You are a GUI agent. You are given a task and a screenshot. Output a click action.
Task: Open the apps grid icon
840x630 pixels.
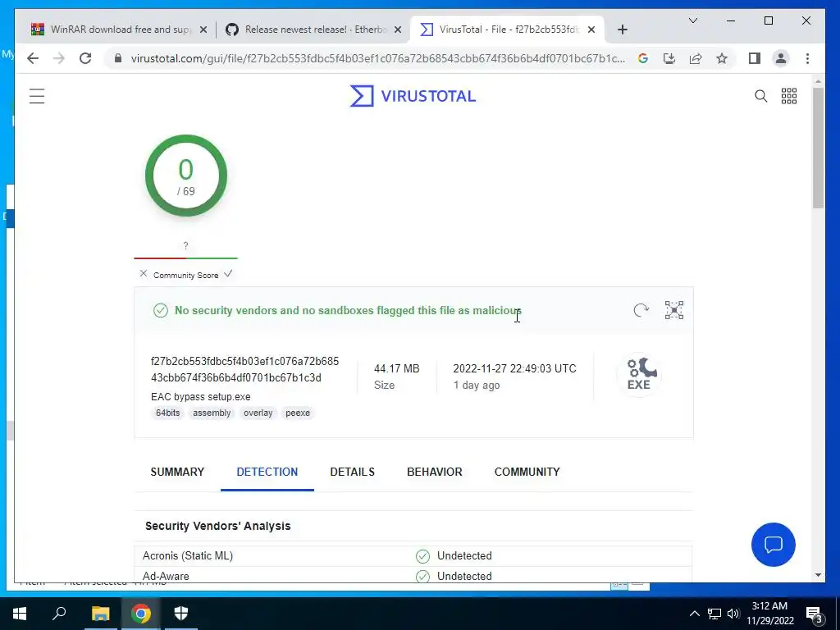click(x=789, y=96)
